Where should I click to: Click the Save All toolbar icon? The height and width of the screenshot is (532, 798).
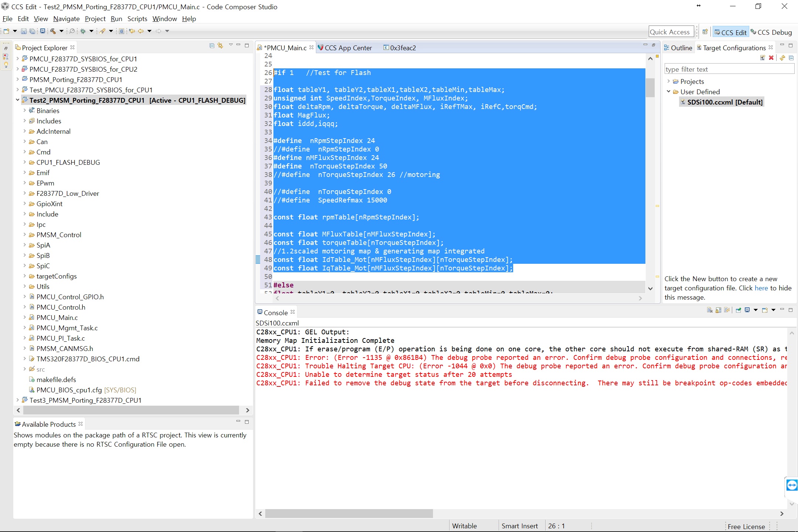tap(32, 31)
